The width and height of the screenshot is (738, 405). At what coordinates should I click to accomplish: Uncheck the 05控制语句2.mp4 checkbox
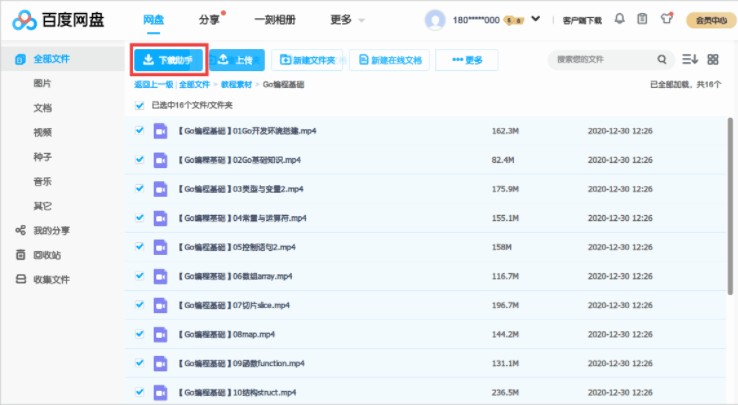click(139, 246)
